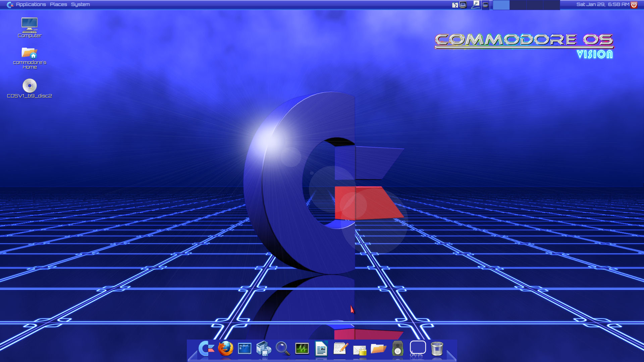Open the trash can in the dock
The width and height of the screenshot is (644, 362).
coord(437,349)
